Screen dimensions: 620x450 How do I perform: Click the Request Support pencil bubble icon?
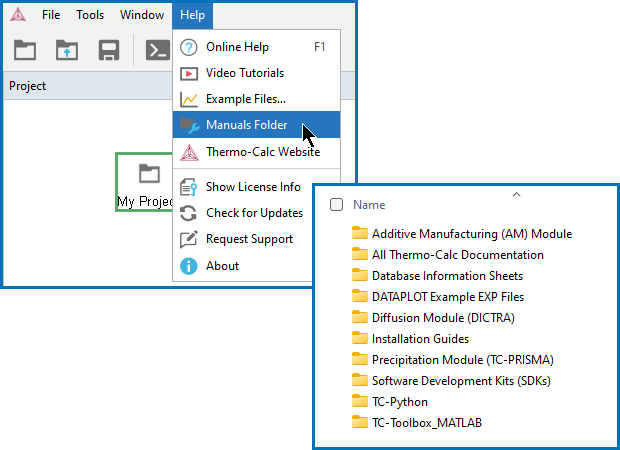point(189,239)
